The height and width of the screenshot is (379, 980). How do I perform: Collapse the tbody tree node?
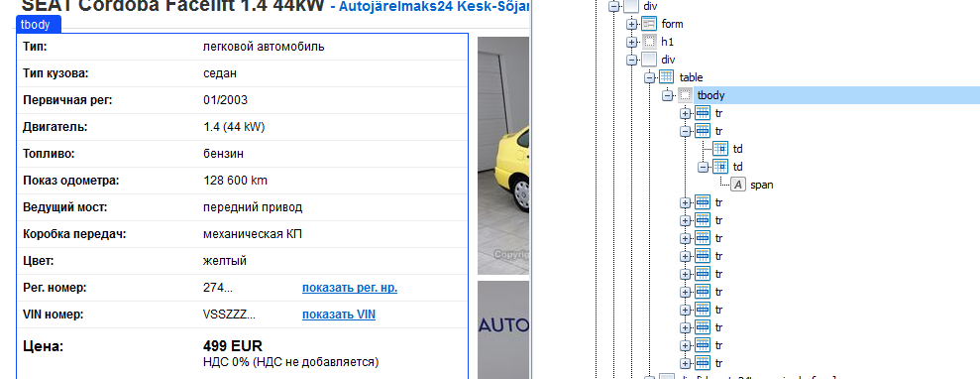coord(668,95)
